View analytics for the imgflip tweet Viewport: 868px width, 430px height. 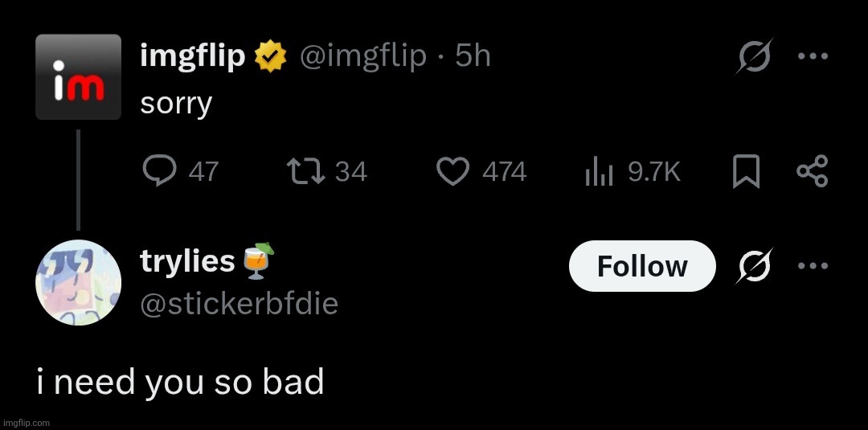633,171
